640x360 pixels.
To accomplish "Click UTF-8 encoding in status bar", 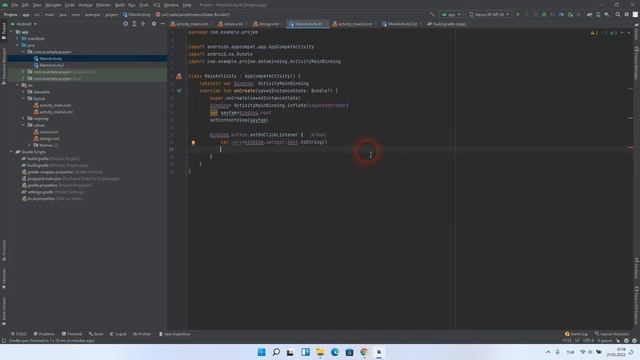I will [588, 340].
